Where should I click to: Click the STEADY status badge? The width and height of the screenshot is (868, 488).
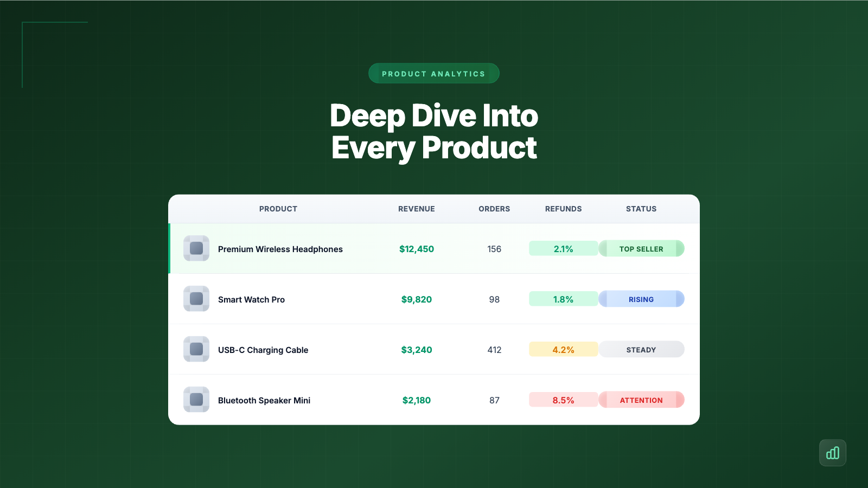point(641,349)
